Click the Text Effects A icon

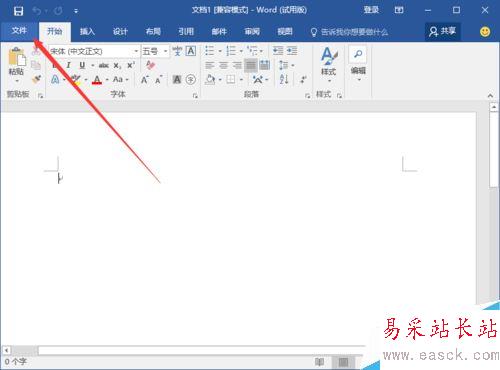pos(55,79)
